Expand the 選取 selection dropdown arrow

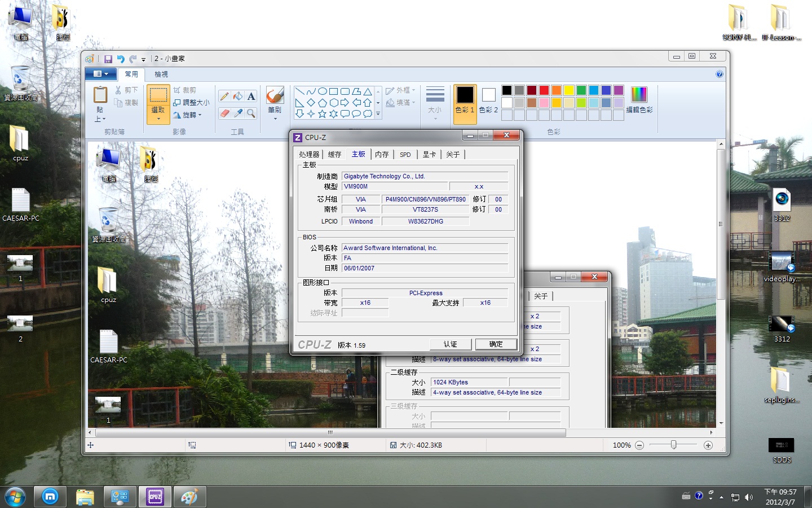(158, 119)
